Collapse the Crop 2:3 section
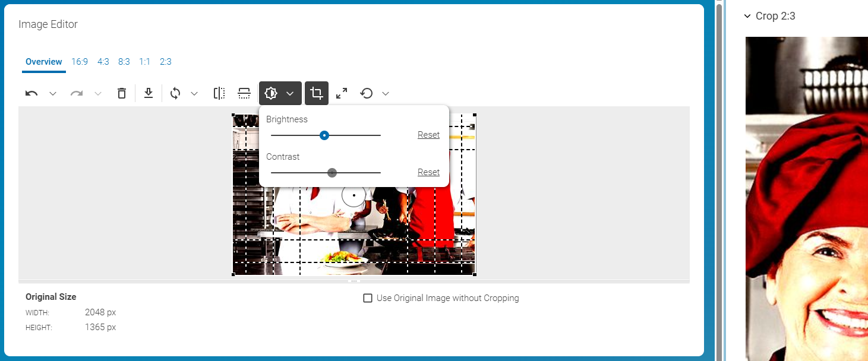The height and width of the screenshot is (361, 868). pos(747,16)
